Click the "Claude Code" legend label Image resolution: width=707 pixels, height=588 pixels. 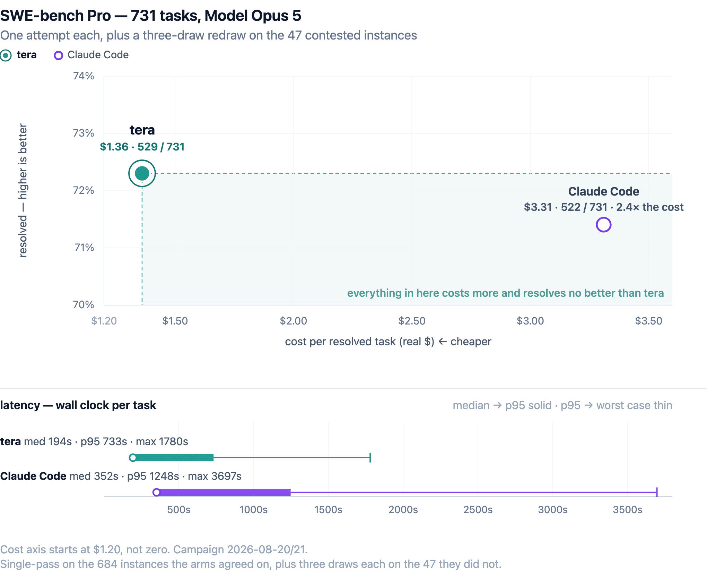click(98, 55)
